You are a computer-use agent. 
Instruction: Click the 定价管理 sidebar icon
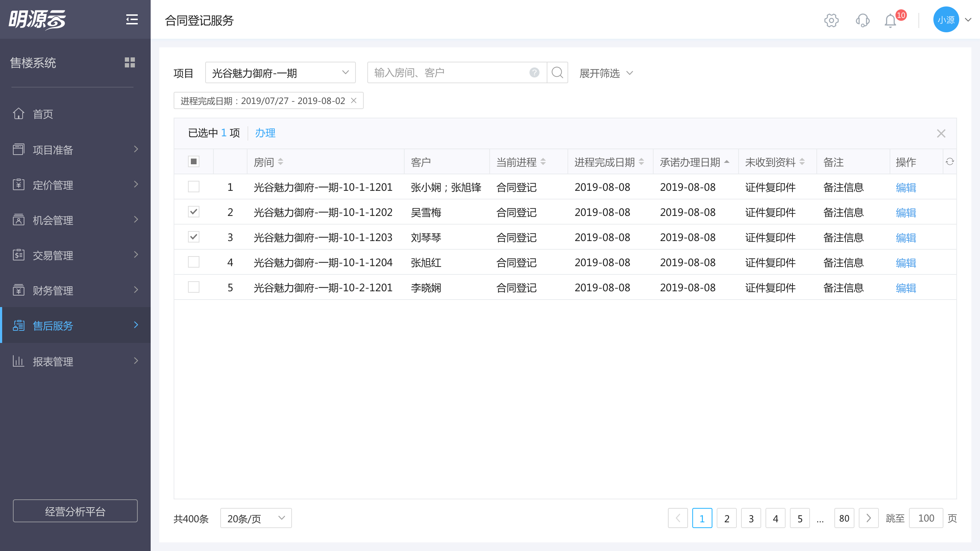pyautogui.click(x=19, y=184)
